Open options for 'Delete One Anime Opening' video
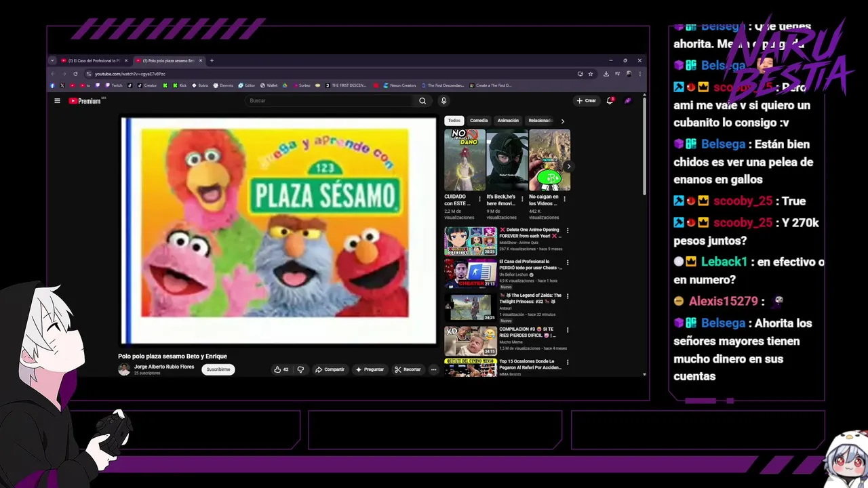The width and height of the screenshot is (868, 488). (x=568, y=230)
